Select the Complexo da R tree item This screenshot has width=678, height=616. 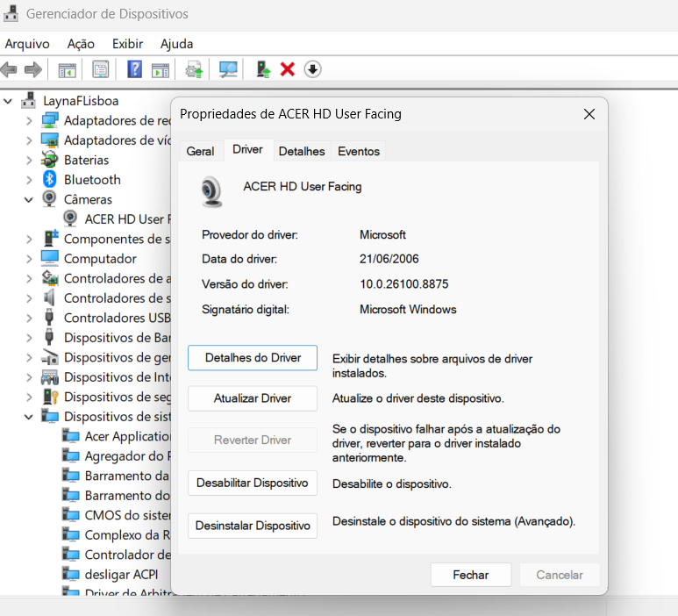[x=127, y=534]
